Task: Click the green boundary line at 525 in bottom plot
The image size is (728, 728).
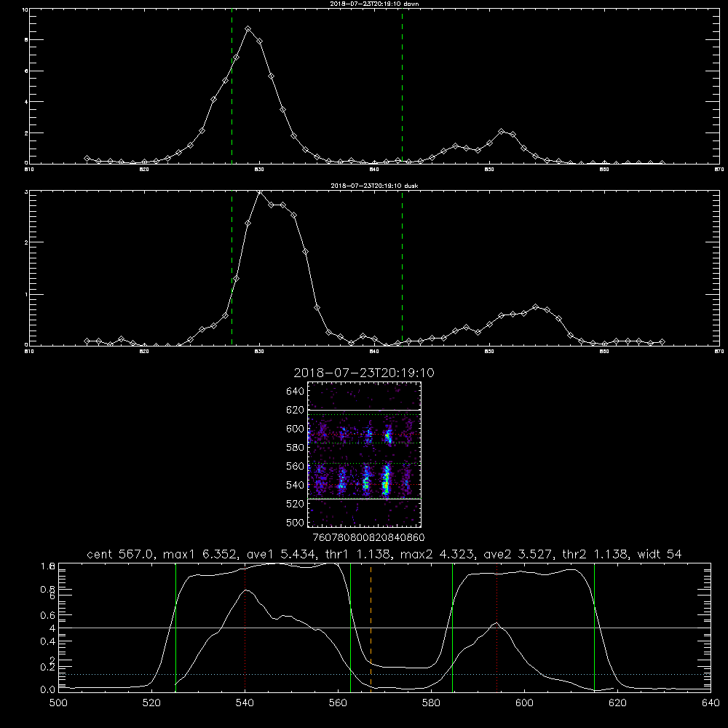Action: click(x=175, y=627)
